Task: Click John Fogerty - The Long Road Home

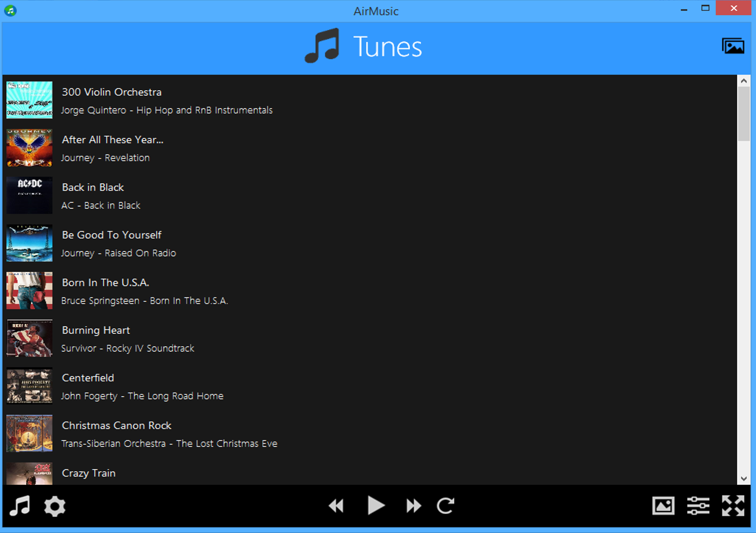Action: (x=142, y=396)
